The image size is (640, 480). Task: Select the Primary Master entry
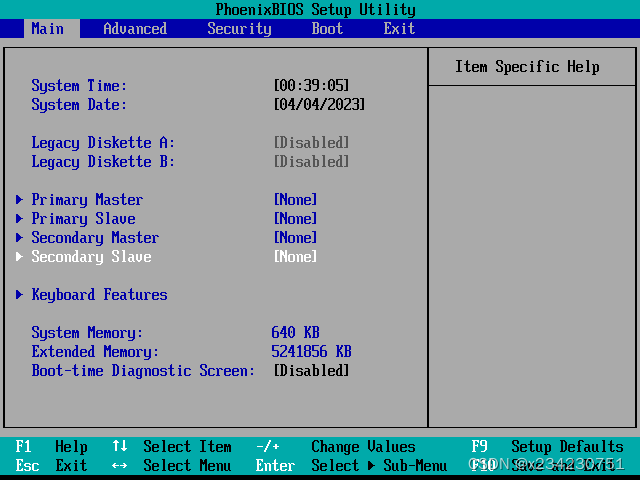87,200
